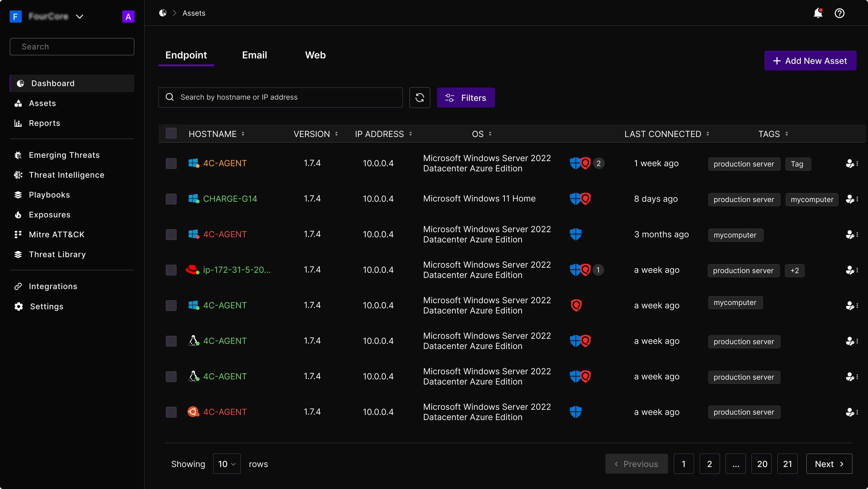Open the notifications bell
The image size is (868, 489).
point(818,13)
